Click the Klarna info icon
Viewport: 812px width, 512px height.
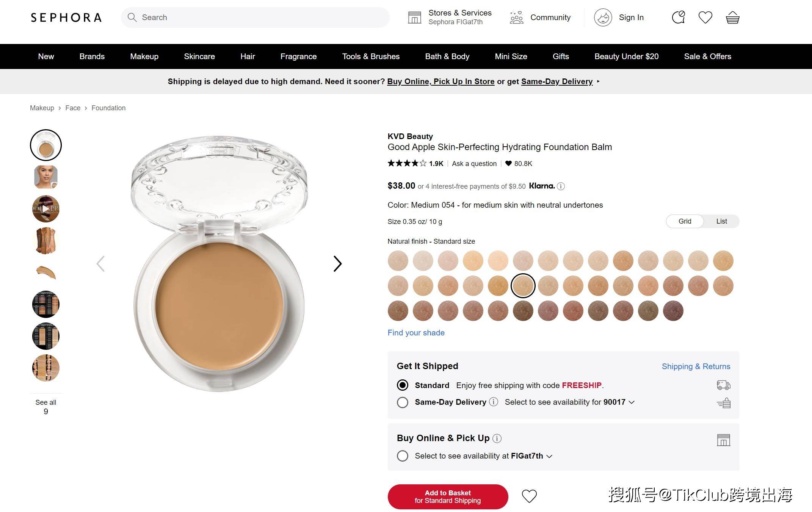pyautogui.click(x=561, y=186)
